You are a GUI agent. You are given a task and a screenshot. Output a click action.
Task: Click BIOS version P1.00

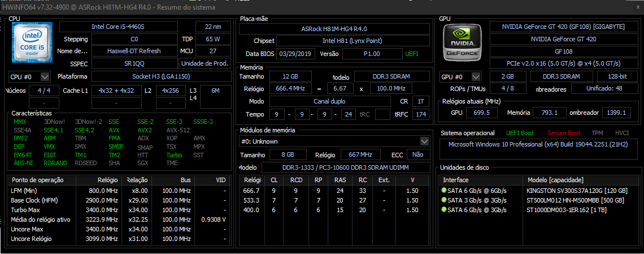(x=372, y=54)
